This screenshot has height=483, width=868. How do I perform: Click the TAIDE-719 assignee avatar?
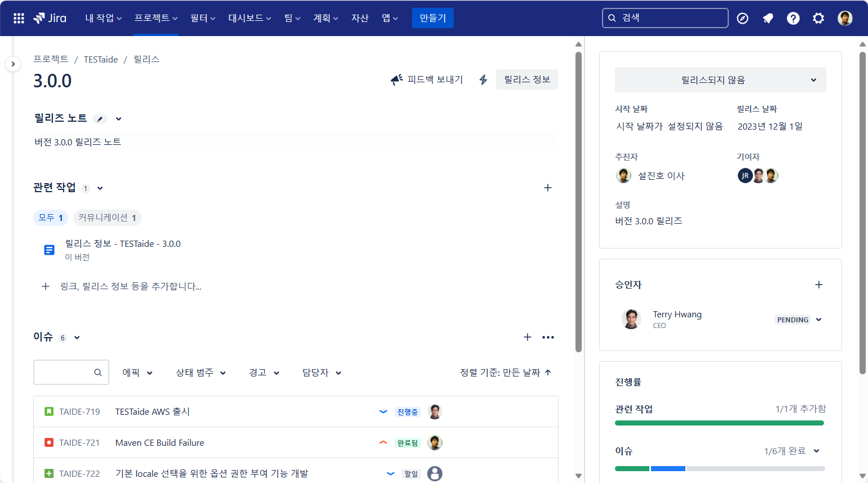coord(435,411)
